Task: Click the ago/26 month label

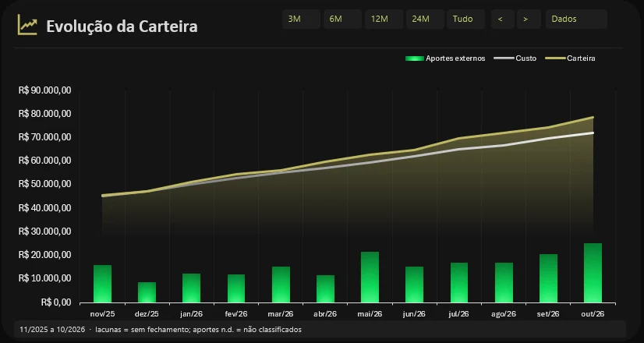Action: tap(504, 314)
